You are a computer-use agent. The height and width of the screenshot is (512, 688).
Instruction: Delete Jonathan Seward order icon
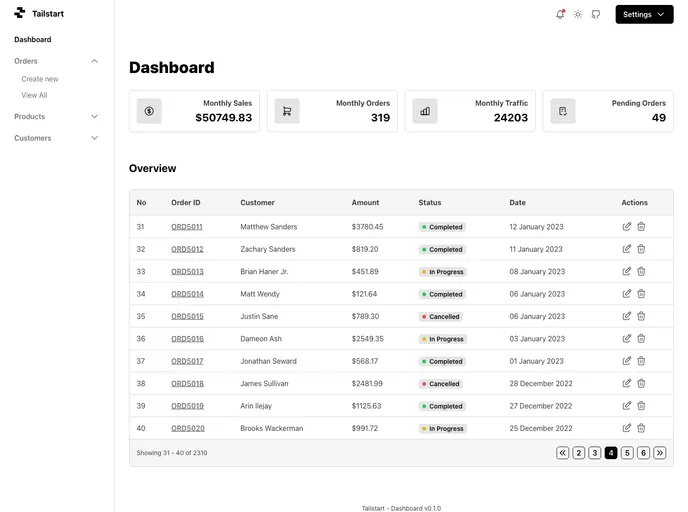[x=641, y=361]
